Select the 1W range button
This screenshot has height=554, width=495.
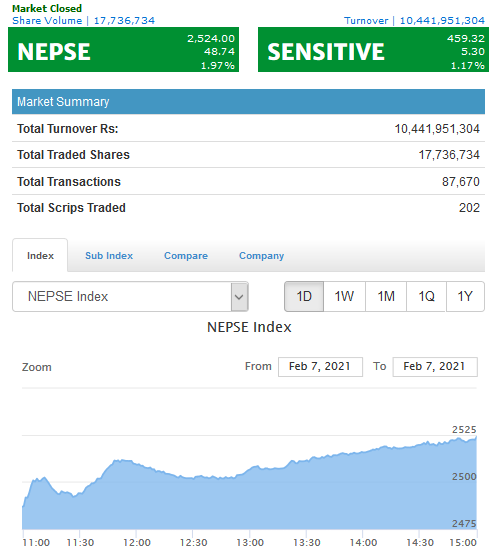tap(344, 296)
